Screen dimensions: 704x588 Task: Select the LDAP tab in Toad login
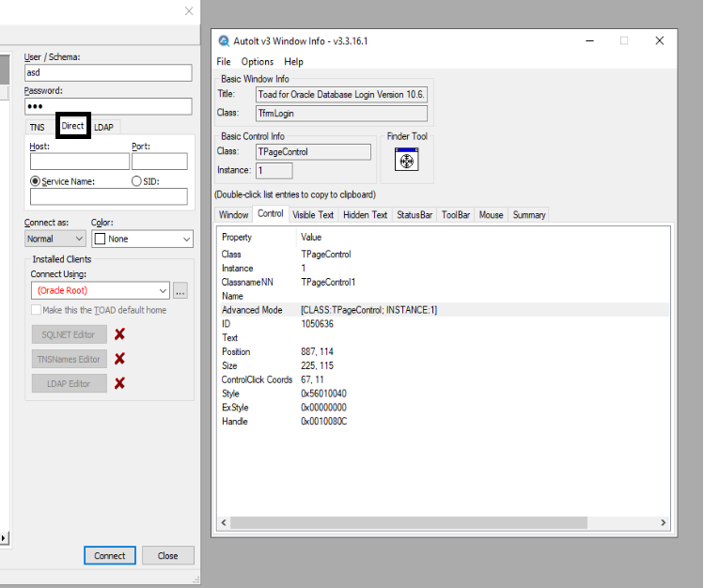(104, 128)
